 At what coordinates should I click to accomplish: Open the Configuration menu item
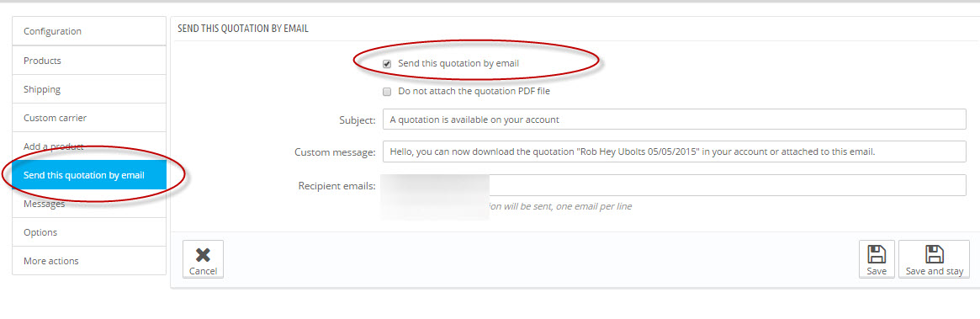coord(89,31)
